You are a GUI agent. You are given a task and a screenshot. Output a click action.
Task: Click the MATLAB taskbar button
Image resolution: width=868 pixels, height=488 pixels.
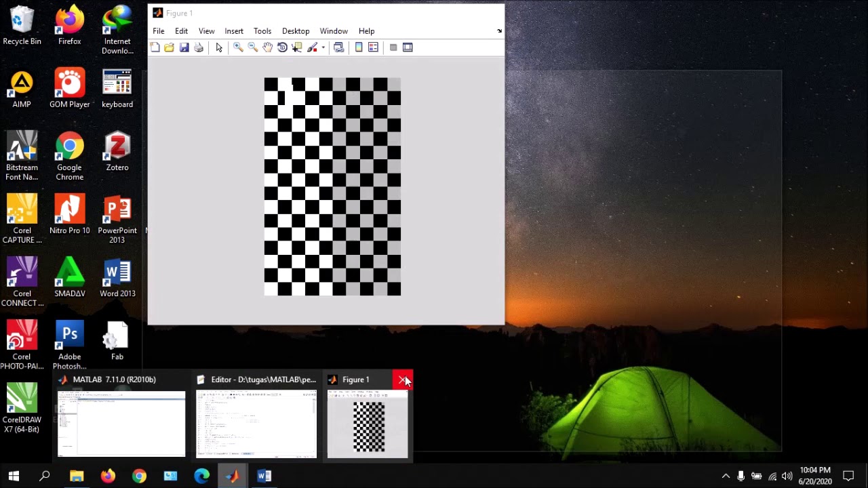(x=233, y=476)
